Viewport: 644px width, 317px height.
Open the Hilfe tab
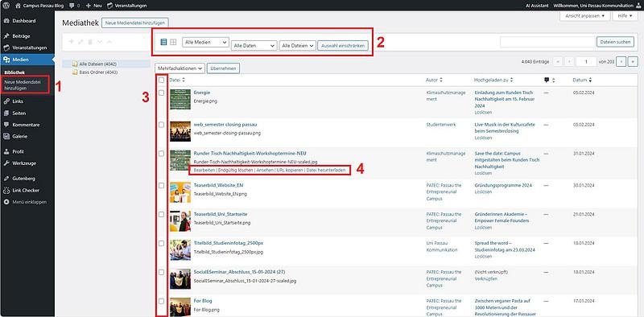[625, 16]
